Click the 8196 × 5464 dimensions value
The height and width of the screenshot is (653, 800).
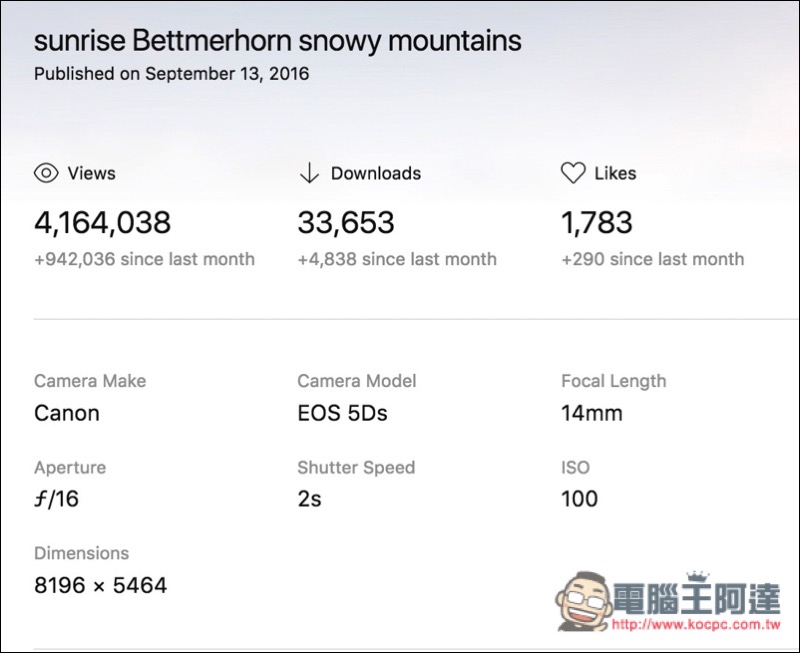tap(101, 585)
